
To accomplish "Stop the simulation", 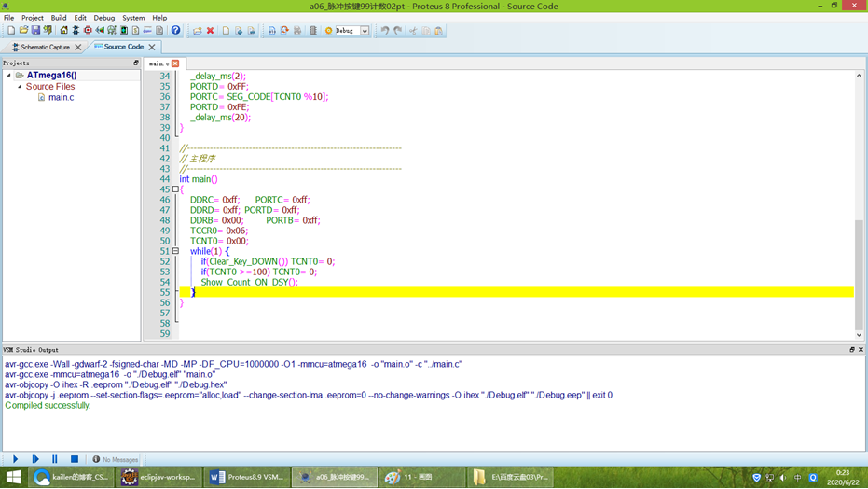I will (x=75, y=459).
